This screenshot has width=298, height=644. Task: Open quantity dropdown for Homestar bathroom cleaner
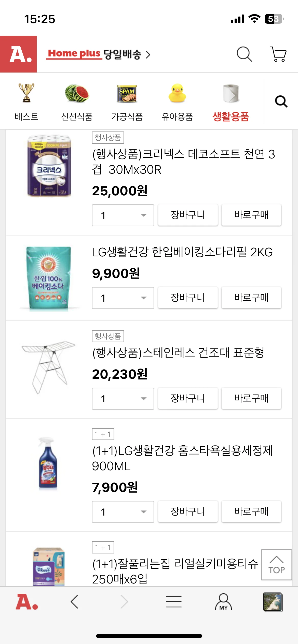[x=123, y=512]
